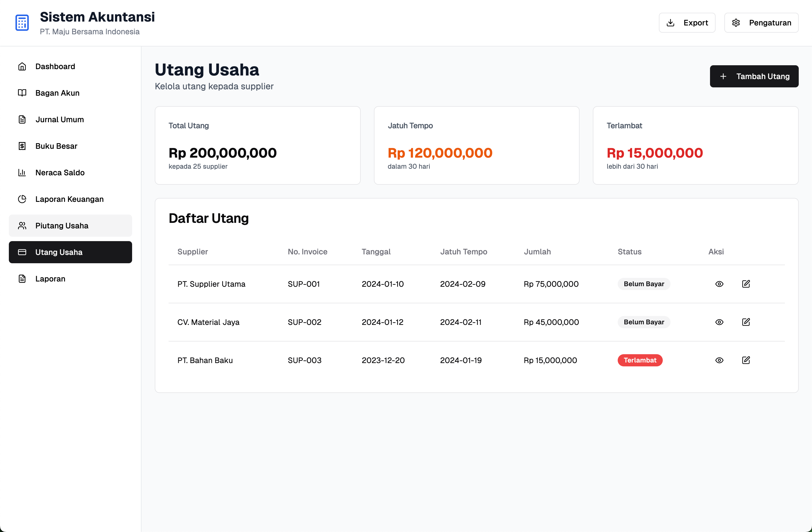812x532 pixels.
Task: Click the edit icon for SUP-003
Action: (x=746, y=360)
